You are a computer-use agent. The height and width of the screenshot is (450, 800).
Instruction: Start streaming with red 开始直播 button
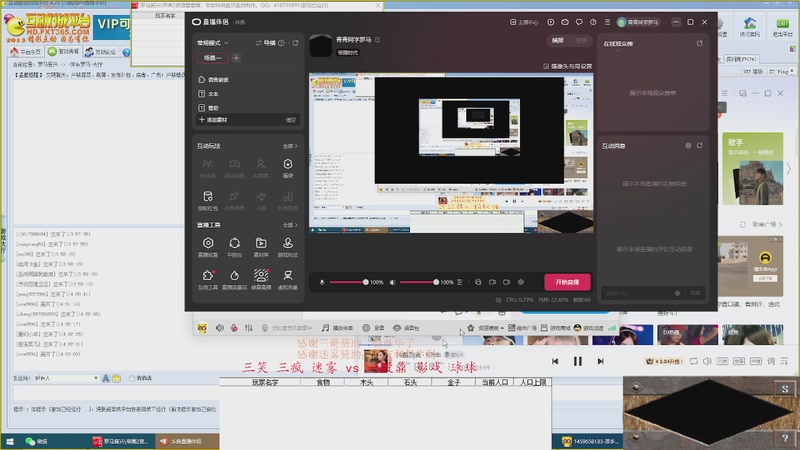tap(567, 282)
